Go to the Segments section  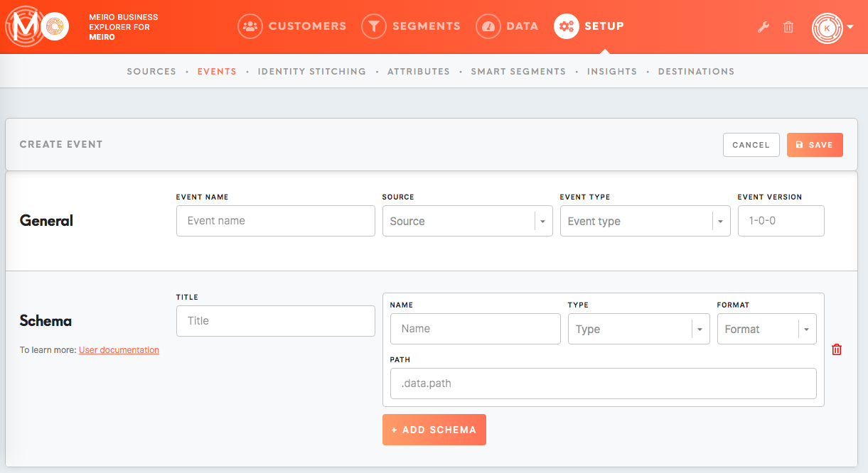point(426,26)
